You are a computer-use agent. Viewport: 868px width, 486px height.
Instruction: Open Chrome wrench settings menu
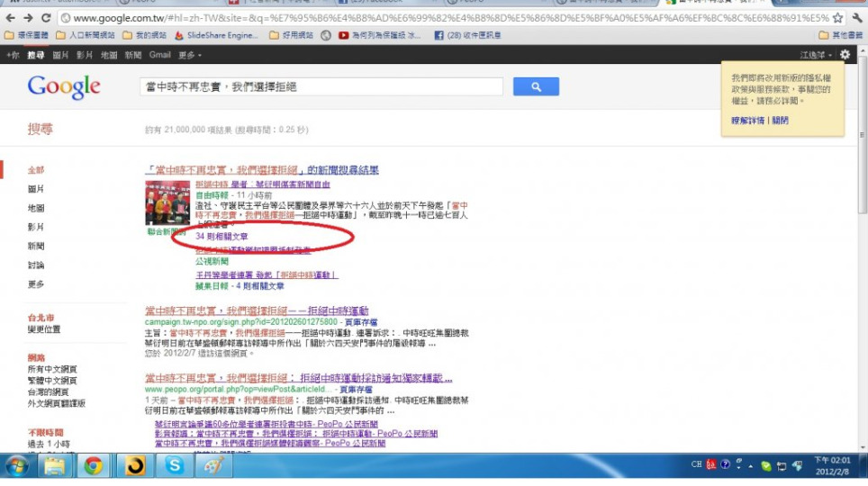tap(858, 18)
